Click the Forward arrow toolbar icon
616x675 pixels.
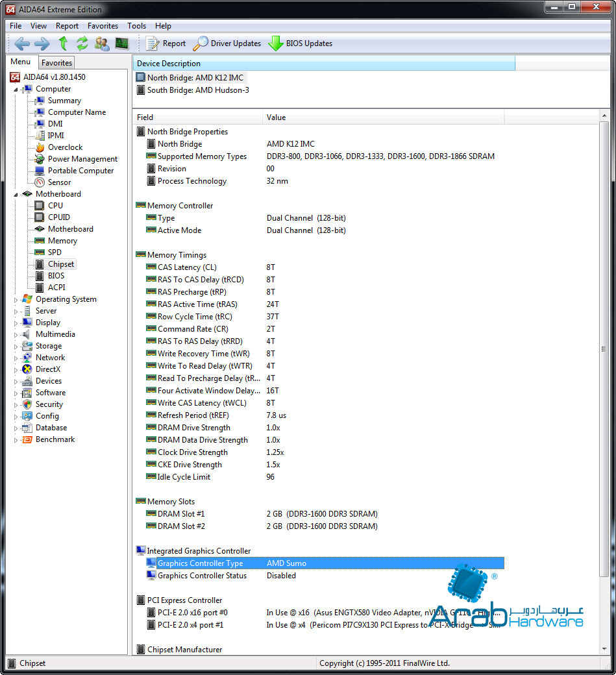coord(42,43)
